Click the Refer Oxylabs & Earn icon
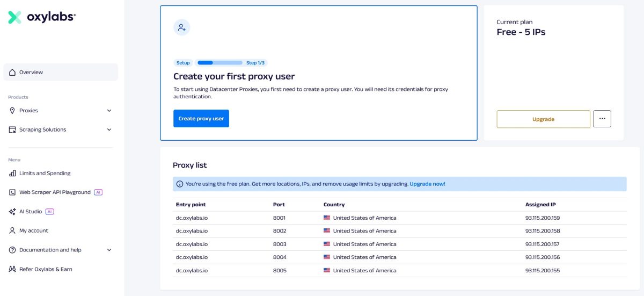This screenshot has height=296, width=644. [x=12, y=269]
